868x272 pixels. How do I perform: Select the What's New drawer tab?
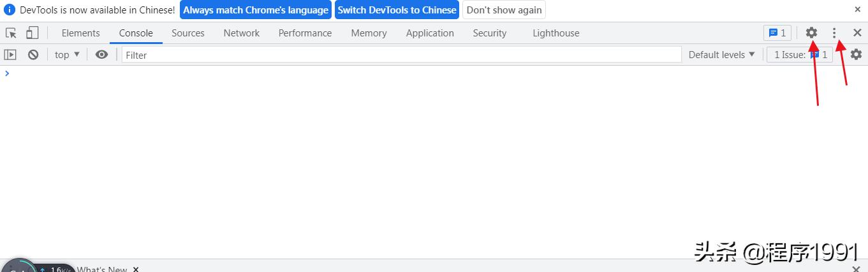point(102,269)
